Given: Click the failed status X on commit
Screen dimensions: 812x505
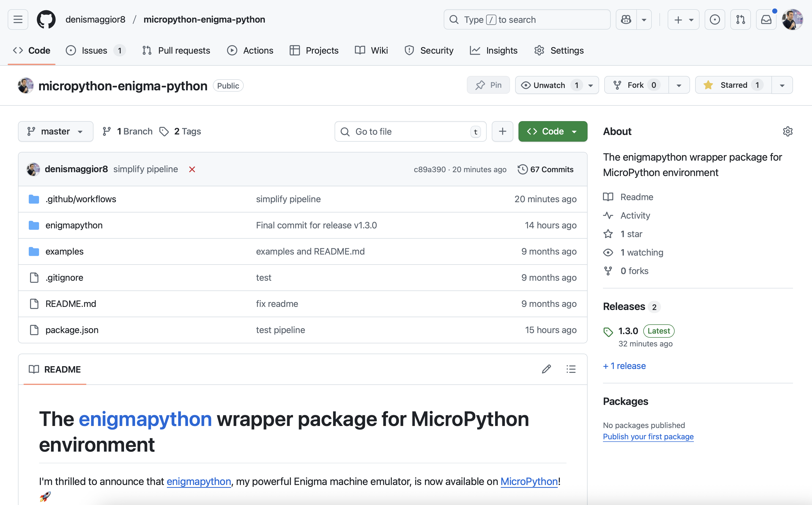Looking at the screenshot, I should tap(192, 169).
